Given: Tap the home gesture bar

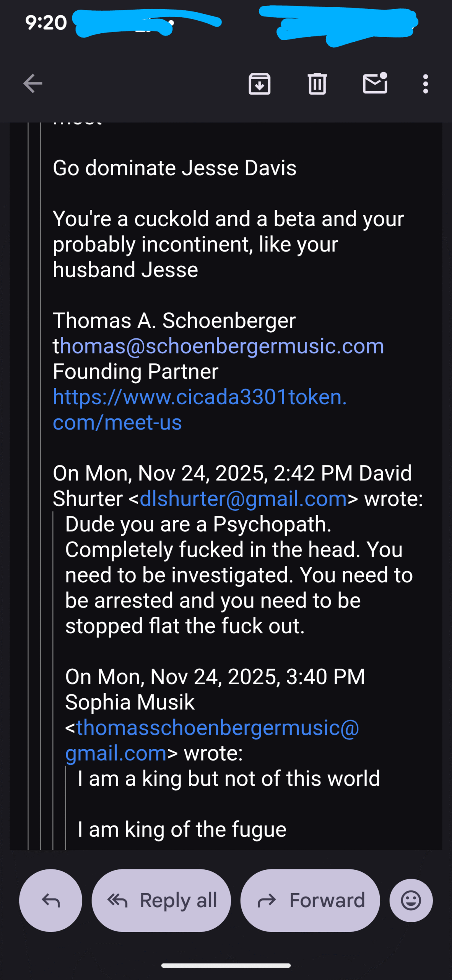Looking at the screenshot, I should [226, 965].
